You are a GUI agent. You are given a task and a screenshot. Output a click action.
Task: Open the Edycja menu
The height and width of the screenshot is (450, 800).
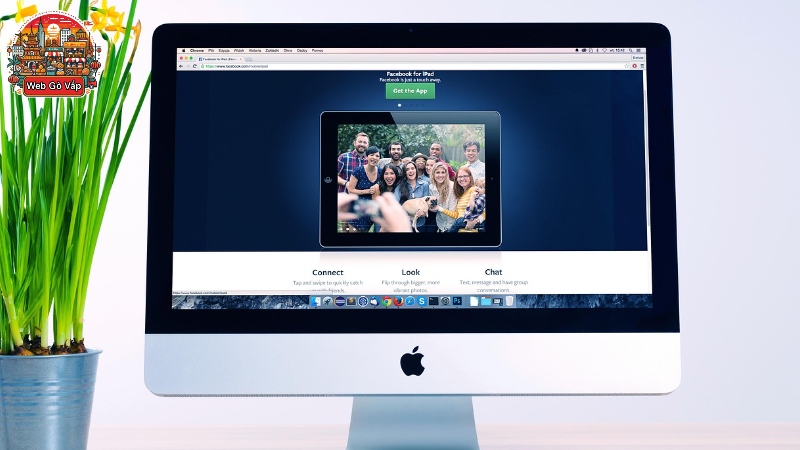click(224, 51)
